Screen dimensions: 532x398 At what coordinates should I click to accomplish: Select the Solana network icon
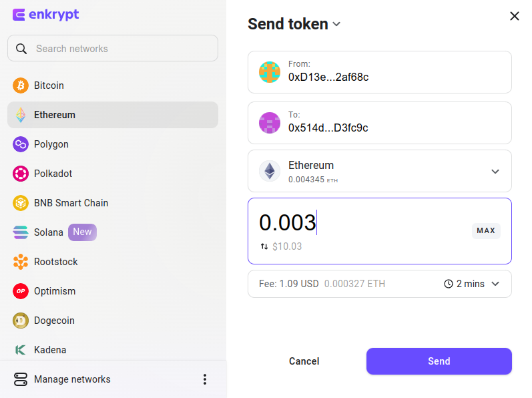coord(21,232)
